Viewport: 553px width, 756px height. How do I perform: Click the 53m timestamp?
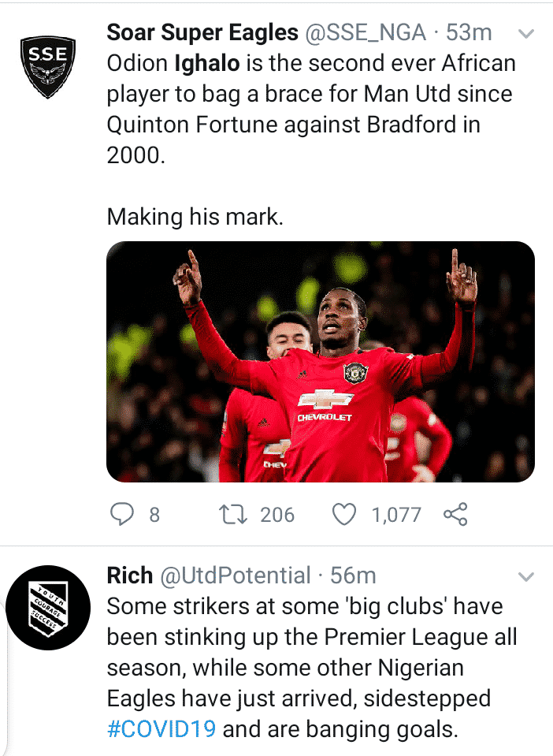coord(469,33)
